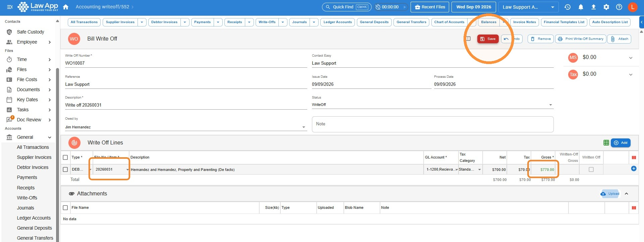Viewport: 644px width, 242px height.
Task: Open the All Transactions tab
Action: click(84, 22)
